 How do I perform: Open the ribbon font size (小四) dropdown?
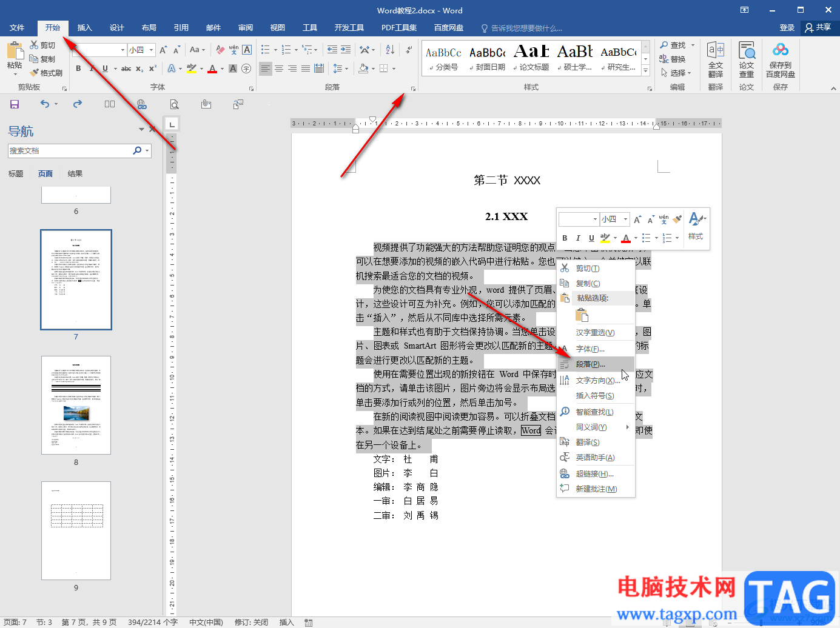coord(152,50)
